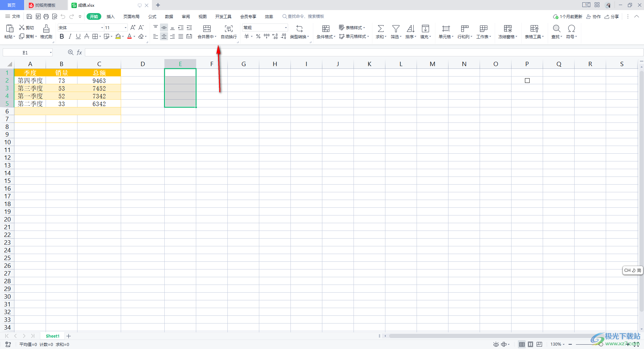Open the Formulas (公式) tab
The image size is (644, 349).
[x=152, y=16]
